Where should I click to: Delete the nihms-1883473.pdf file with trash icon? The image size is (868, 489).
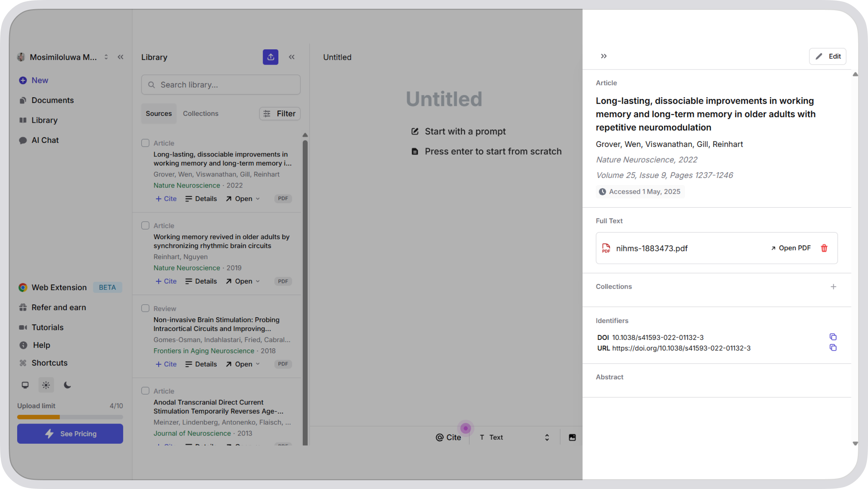(824, 248)
